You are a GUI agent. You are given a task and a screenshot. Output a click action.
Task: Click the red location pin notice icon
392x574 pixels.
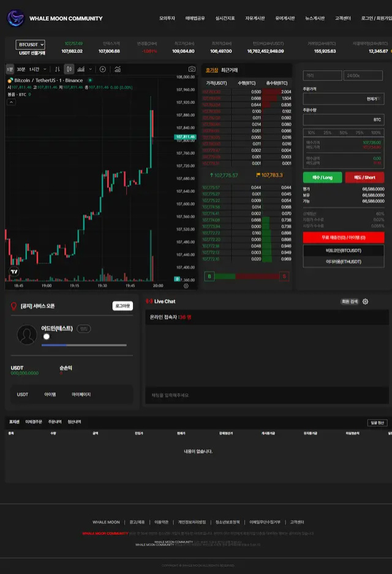point(13,306)
